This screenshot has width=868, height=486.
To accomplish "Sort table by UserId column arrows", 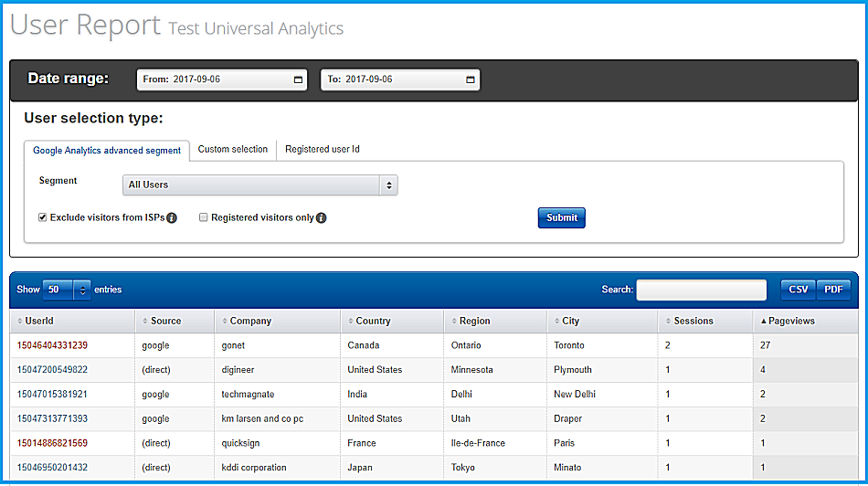I will point(19,322).
